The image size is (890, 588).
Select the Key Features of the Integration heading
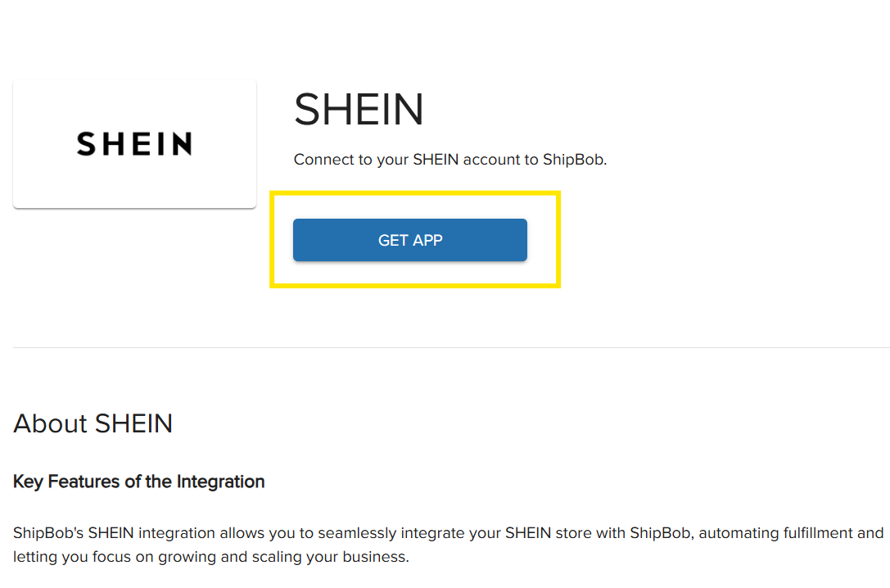click(138, 482)
